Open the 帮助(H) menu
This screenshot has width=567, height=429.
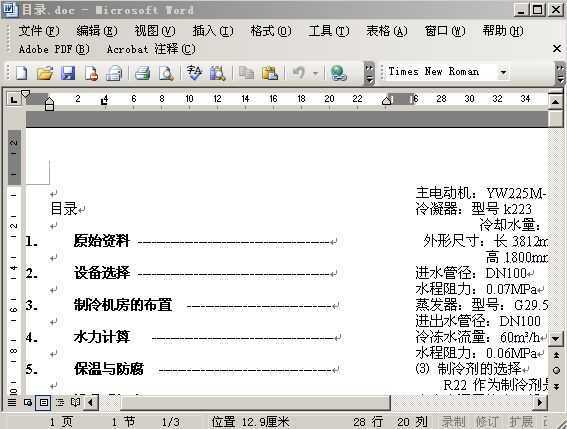tap(503, 31)
